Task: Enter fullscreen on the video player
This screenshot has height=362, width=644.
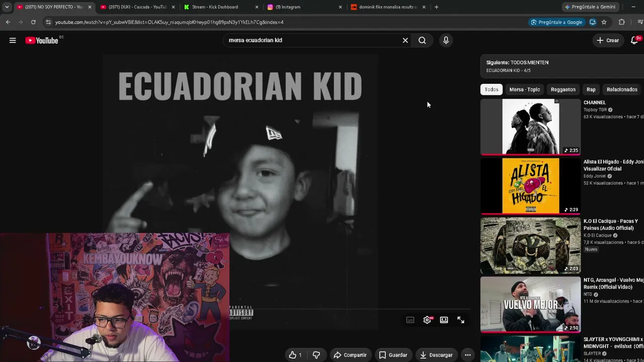Action: [461, 320]
